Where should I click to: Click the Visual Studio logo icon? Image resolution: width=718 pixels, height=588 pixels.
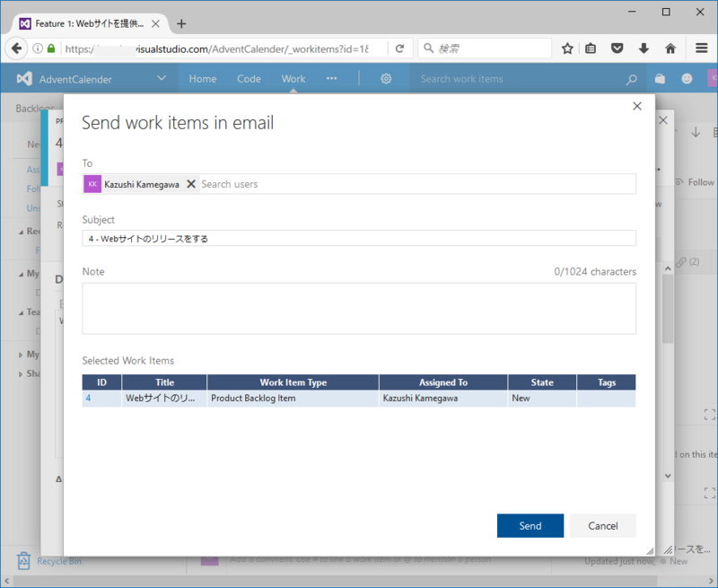click(x=24, y=79)
